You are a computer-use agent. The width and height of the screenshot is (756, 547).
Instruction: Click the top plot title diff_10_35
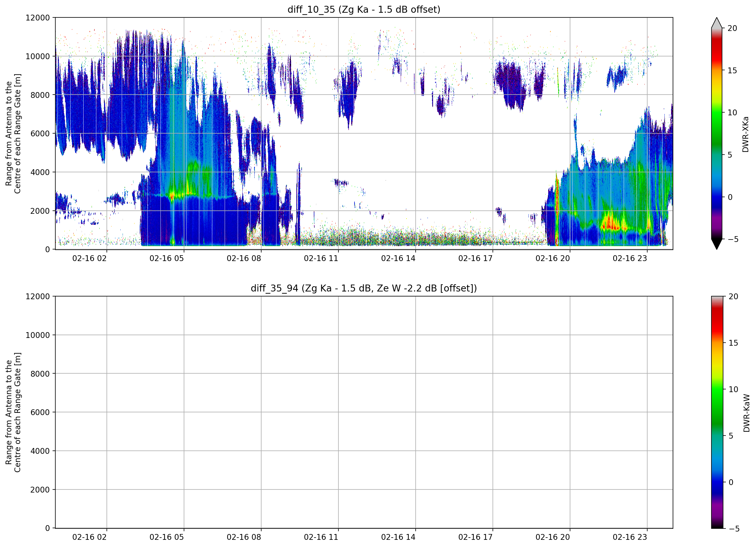[x=364, y=9]
